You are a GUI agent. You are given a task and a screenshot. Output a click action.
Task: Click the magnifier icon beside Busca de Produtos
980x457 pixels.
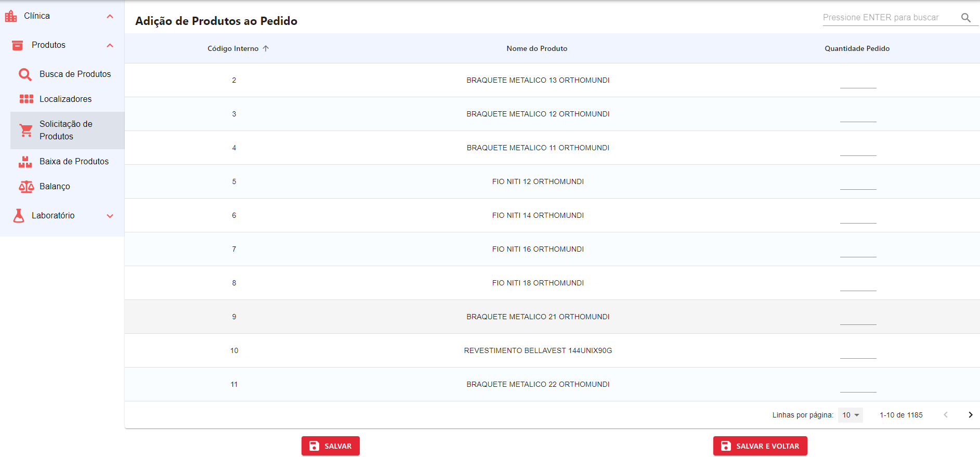pos(25,74)
